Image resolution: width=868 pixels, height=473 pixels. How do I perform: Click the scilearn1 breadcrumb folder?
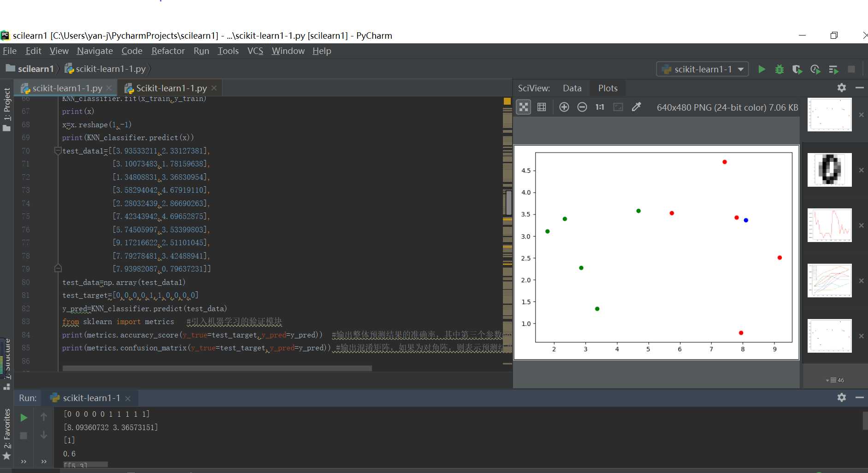30,69
